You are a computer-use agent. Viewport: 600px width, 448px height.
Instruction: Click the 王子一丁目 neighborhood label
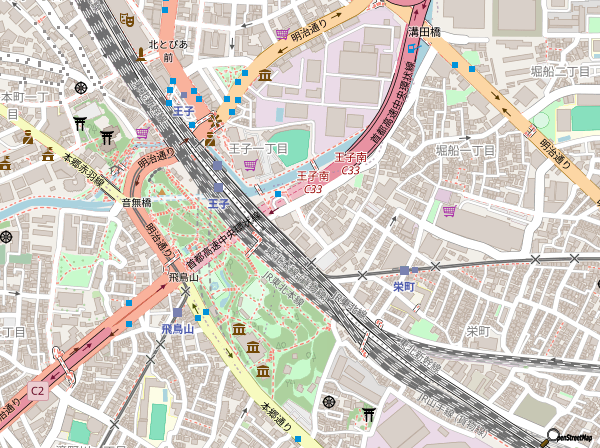(258, 148)
